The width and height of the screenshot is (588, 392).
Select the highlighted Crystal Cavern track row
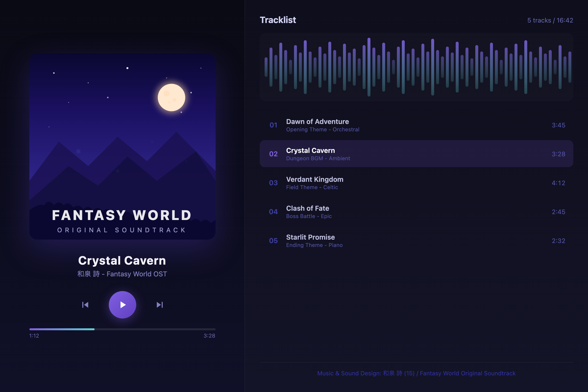pos(416,154)
